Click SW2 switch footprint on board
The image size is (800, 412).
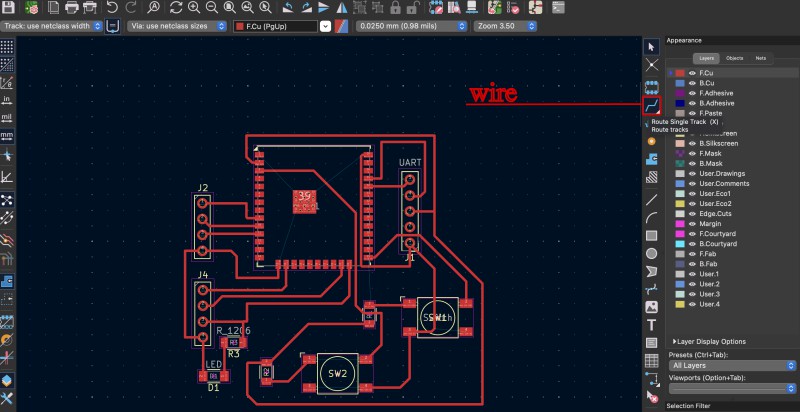pyautogui.click(x=337, y=374)
